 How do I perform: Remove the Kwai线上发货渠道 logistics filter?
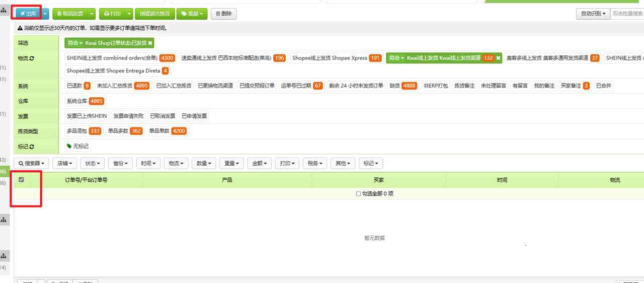[x=499, y=58]
